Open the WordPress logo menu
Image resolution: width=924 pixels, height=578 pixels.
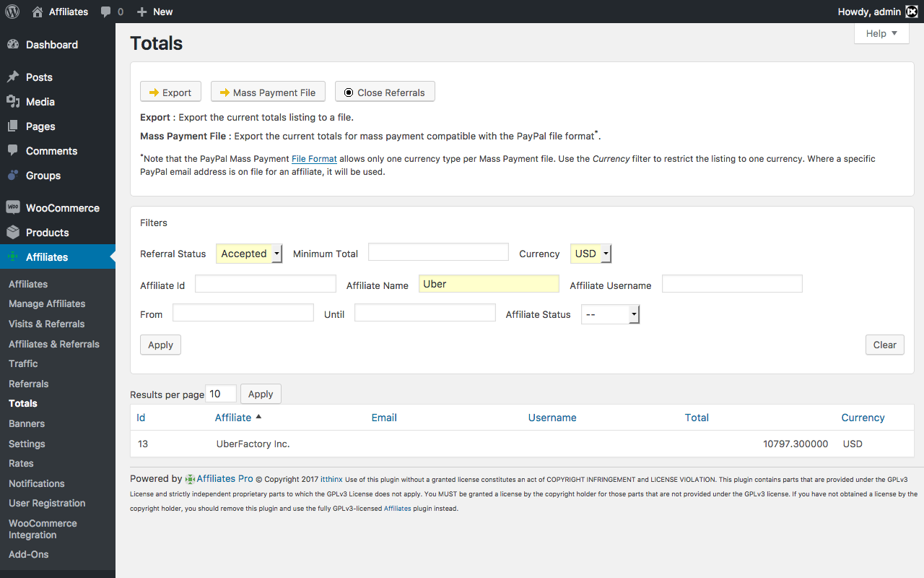[12, 12]
